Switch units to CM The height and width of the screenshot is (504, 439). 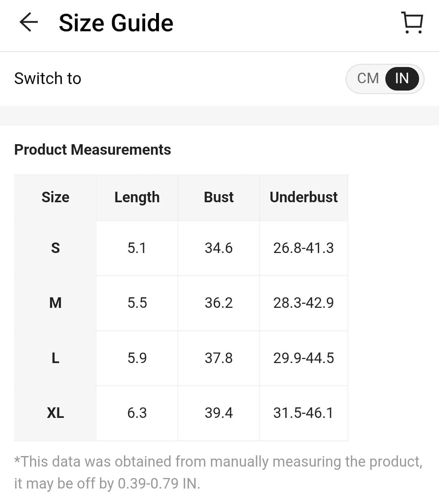pos(368,78)
